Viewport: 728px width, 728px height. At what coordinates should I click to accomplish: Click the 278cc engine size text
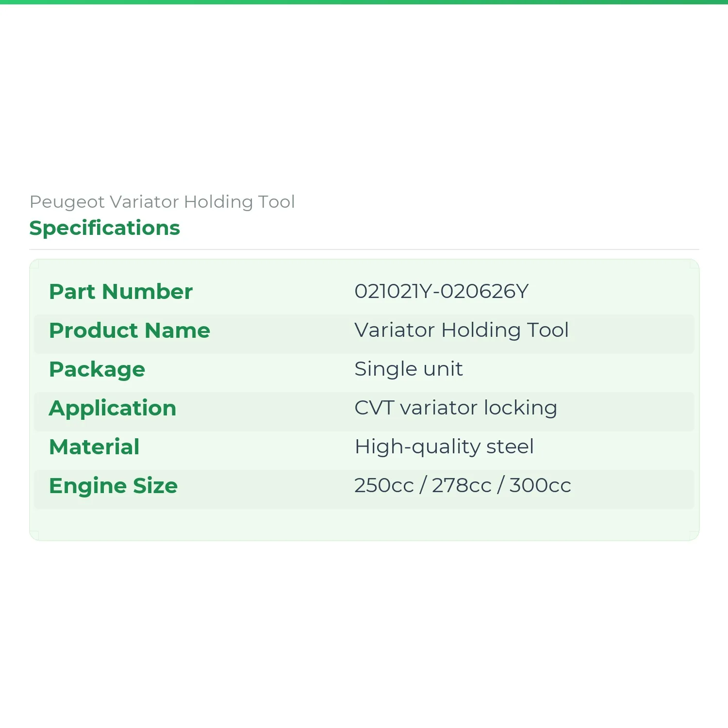[462, 486]
